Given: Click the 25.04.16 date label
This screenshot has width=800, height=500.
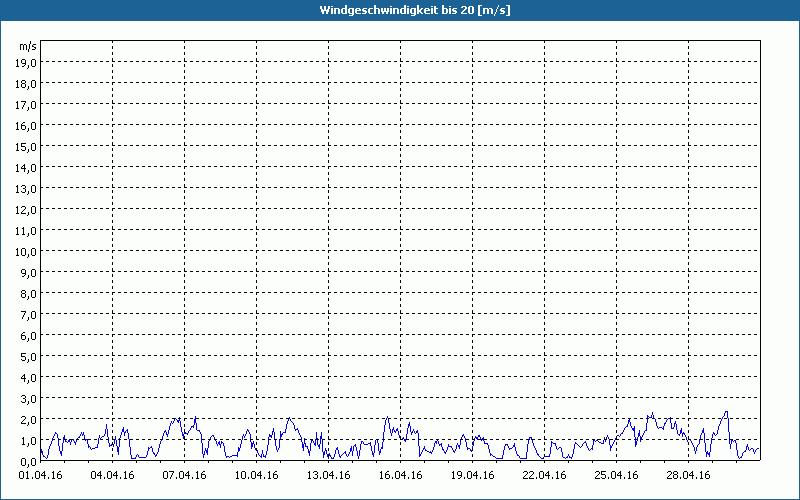Looking at the screenshot, I should point(616,476).
